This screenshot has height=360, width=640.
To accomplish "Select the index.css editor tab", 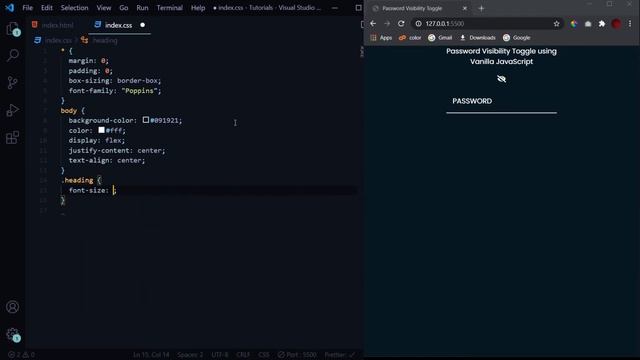I will point(118,25).
